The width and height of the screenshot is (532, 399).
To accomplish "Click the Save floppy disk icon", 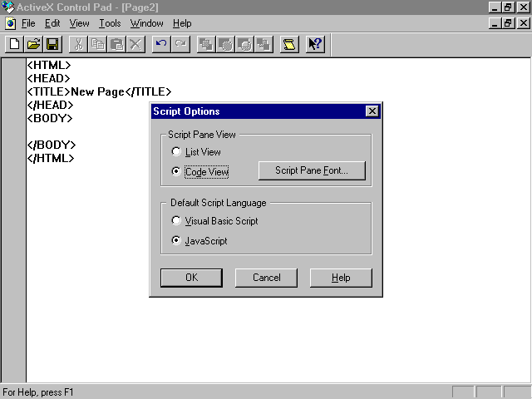I will (x=52, y=44).
